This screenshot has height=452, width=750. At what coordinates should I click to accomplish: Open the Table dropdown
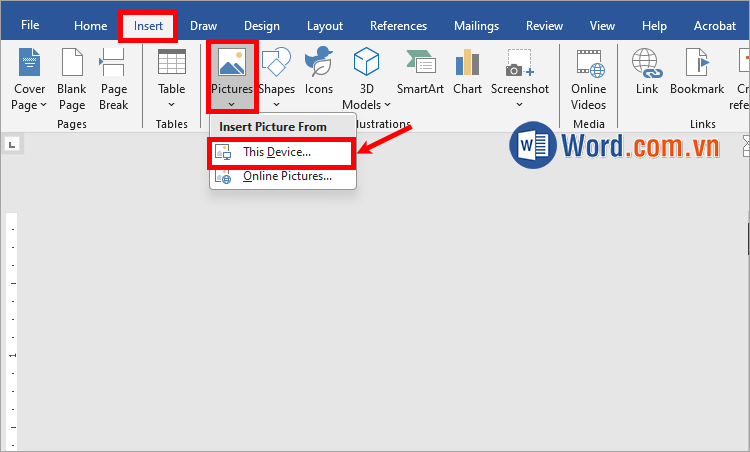click(171, 103)
